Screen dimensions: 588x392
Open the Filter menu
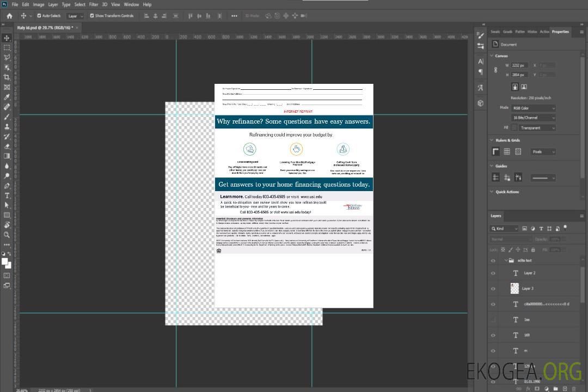(94, 4)
